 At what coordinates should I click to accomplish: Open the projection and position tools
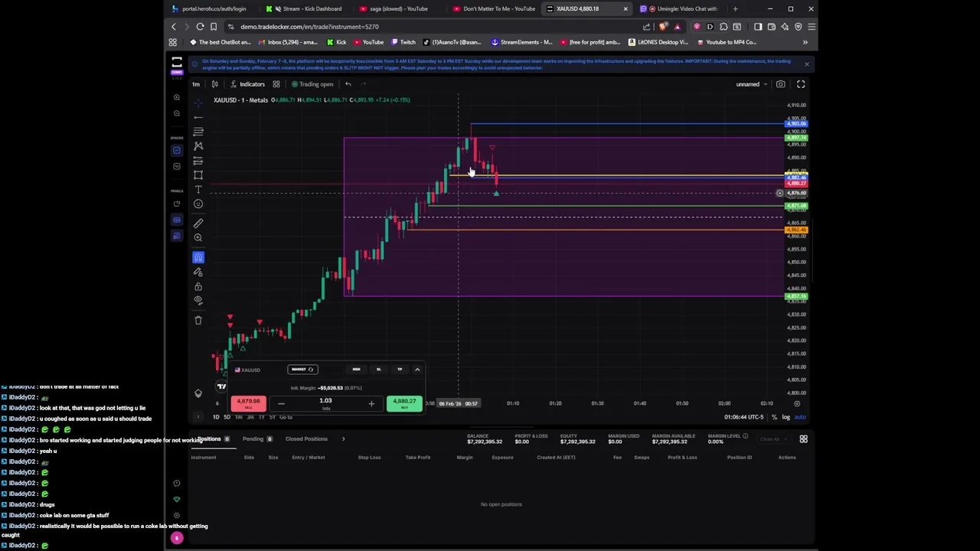click(198, 161)
